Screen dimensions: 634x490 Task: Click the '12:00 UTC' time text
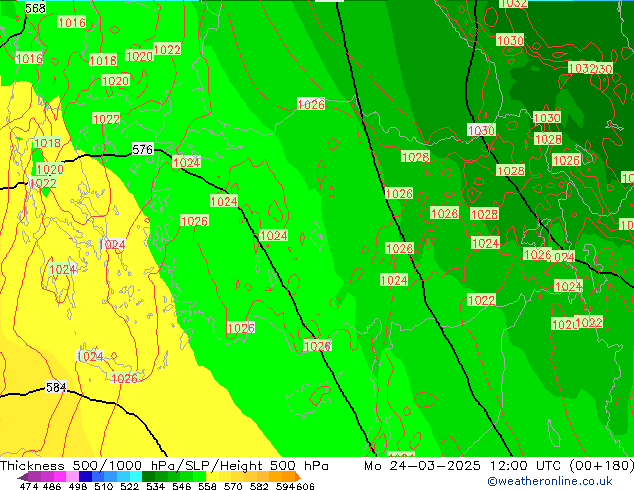(x=528, y=465)
